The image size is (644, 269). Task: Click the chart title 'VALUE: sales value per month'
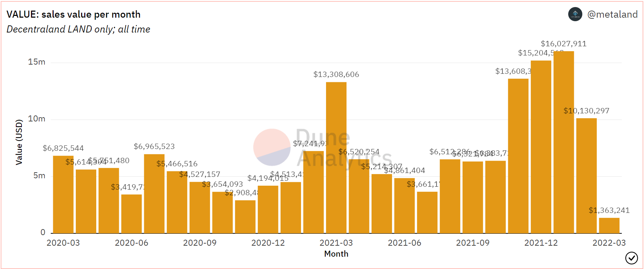73,14
